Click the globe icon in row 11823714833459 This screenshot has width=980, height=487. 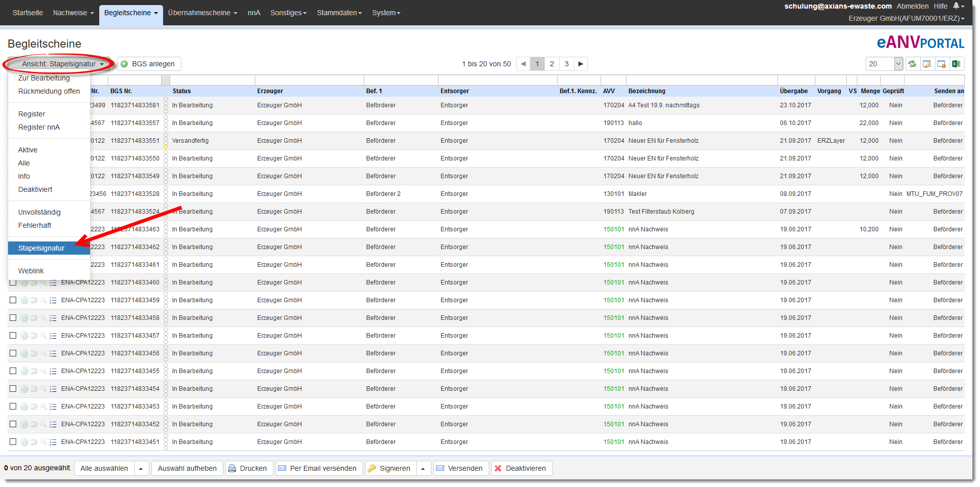coord(24,300)
